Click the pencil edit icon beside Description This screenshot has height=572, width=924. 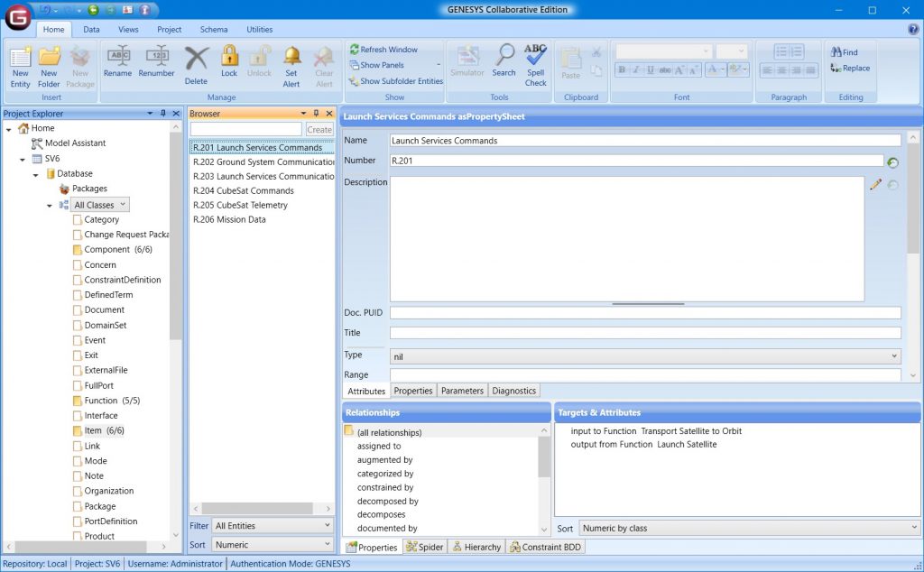pos(875,184)
